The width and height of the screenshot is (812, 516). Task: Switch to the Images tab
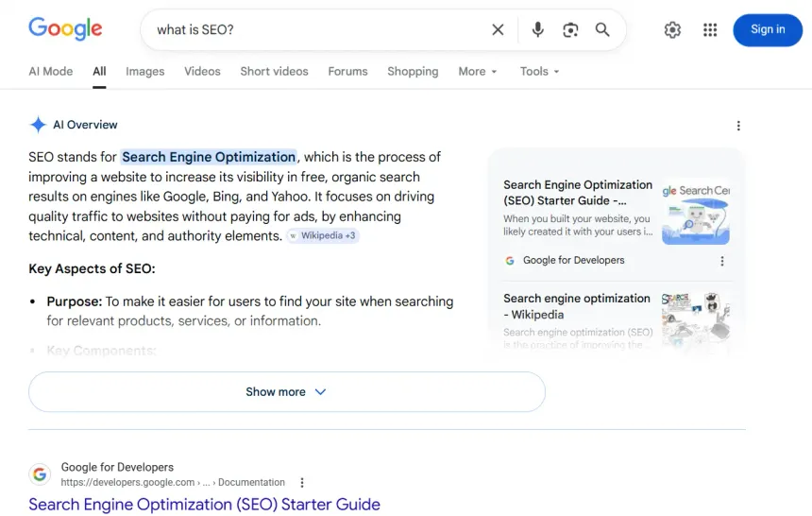(145, 72)
